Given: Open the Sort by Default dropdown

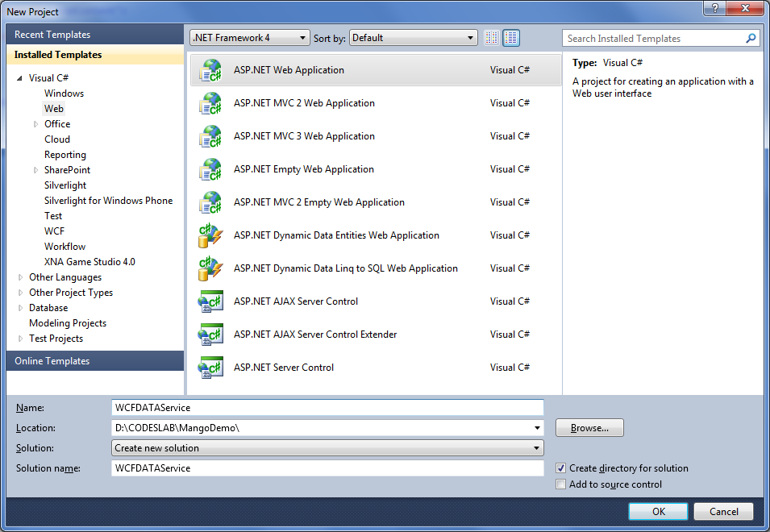Looking at the screenshot, I should [414, 38].
